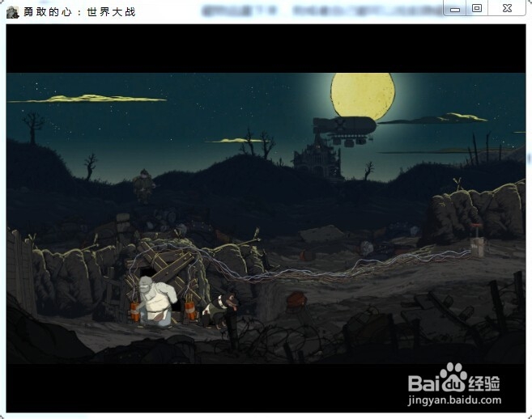Click the dynamite bundle left of the soldier
This screenshot has width=532, height=419.
click(x=135, y=311)
